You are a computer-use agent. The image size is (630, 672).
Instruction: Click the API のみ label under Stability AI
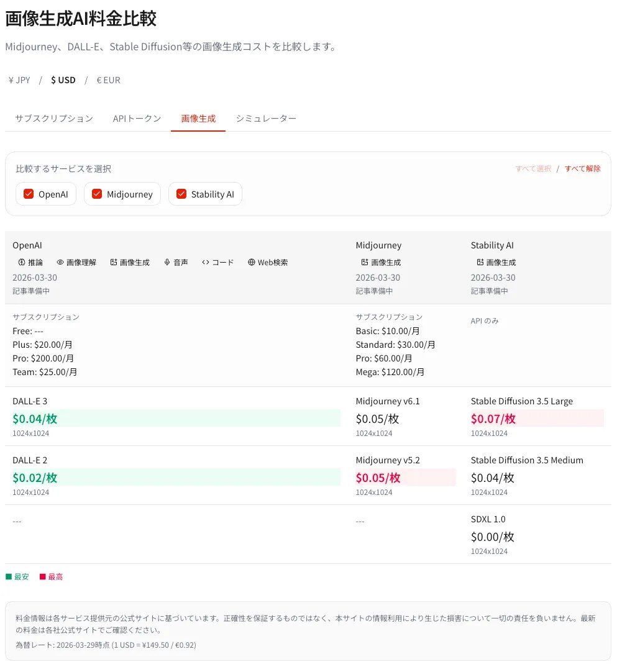[x=485, y=321]
